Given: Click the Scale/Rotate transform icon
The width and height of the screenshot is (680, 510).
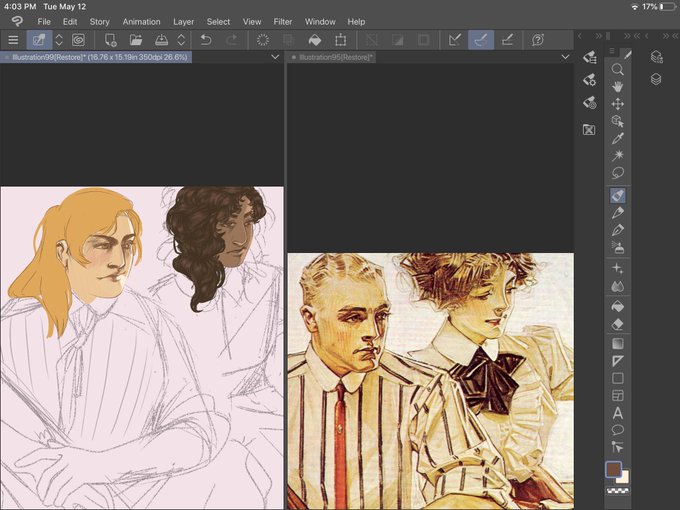Looking at the screenshot, I should point(341,40).
